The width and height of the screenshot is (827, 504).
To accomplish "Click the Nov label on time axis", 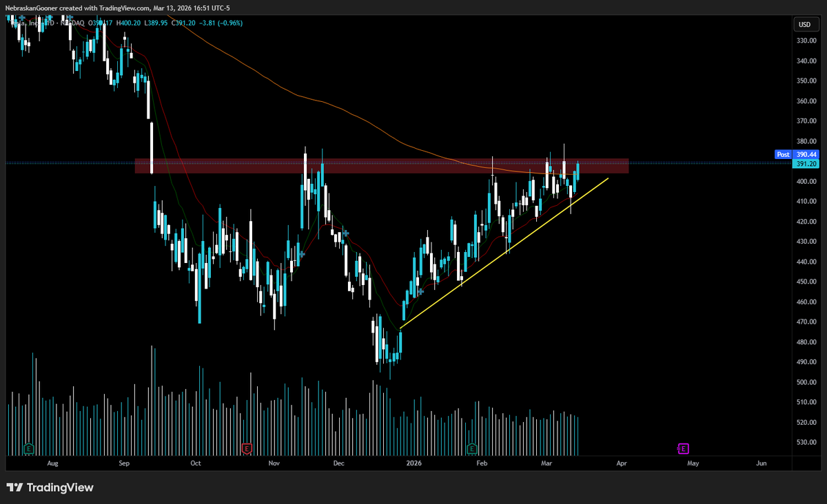I will coord(274,464).
